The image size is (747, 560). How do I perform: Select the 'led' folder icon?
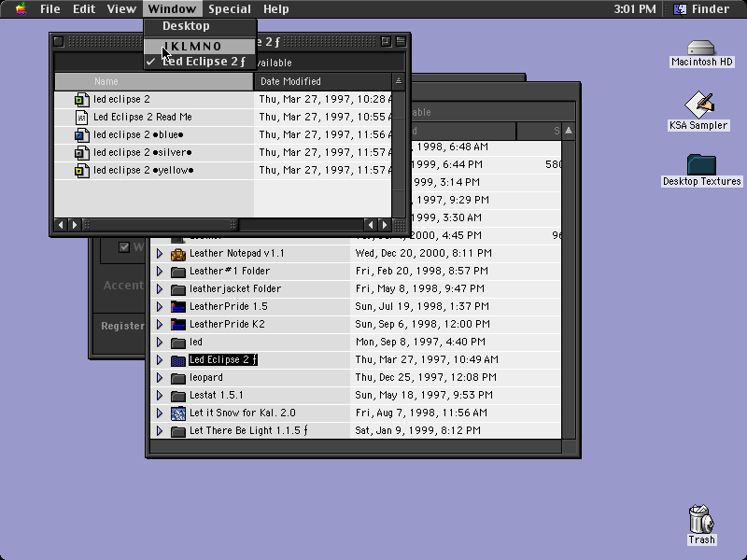tap(178, 343)
